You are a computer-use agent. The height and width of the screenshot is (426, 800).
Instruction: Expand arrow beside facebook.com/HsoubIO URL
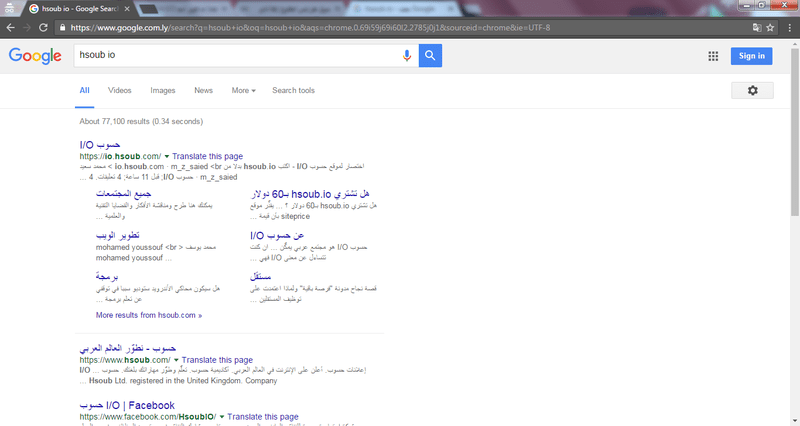[222, 417]
